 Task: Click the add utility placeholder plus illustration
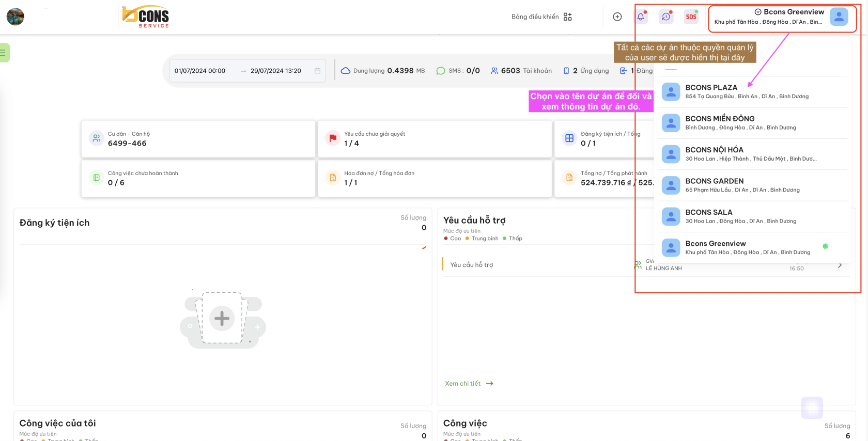click(x=223, y=319)
